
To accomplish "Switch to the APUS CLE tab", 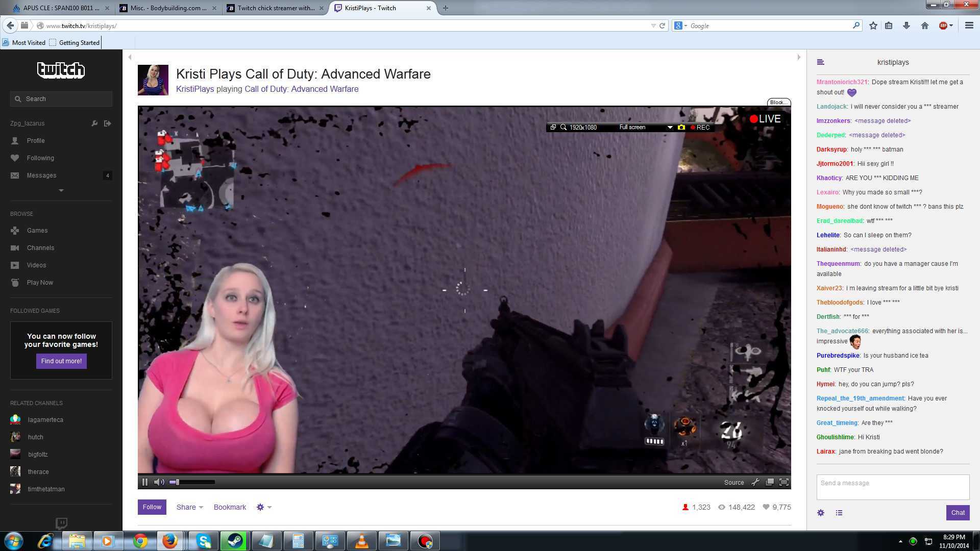I will click(60, 8).
